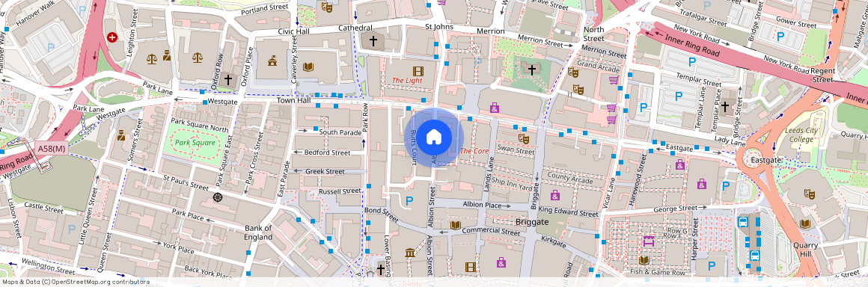The width and height of the screenshot is (868, 287).
Task: Select the parking P icon below Eastgate roundabout
Action: pos(726,186)
